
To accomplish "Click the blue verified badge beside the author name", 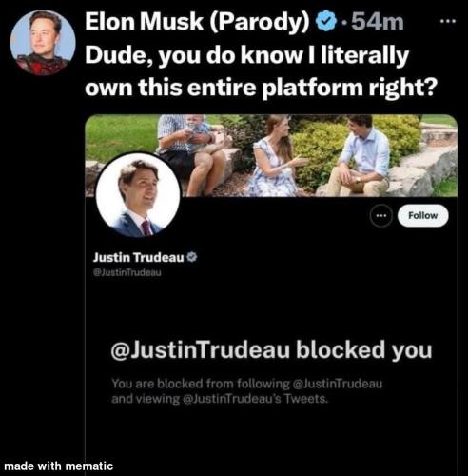I will tap(326, 21).
